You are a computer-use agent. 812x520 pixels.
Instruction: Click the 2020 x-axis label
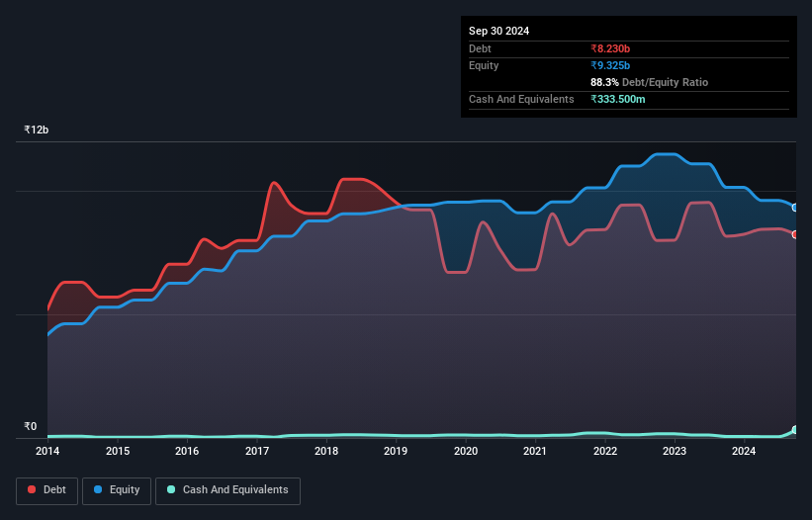coord(466,451)
